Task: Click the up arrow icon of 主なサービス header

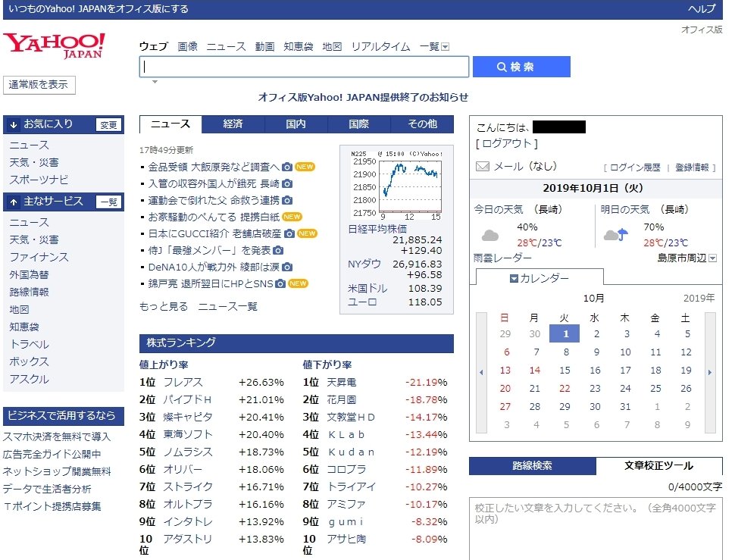Action: click(x=14, y=202)
